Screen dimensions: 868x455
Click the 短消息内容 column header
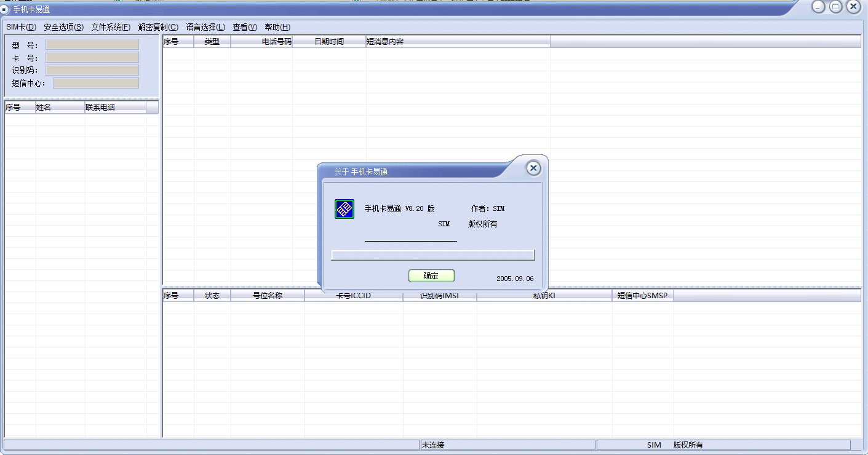458,42
